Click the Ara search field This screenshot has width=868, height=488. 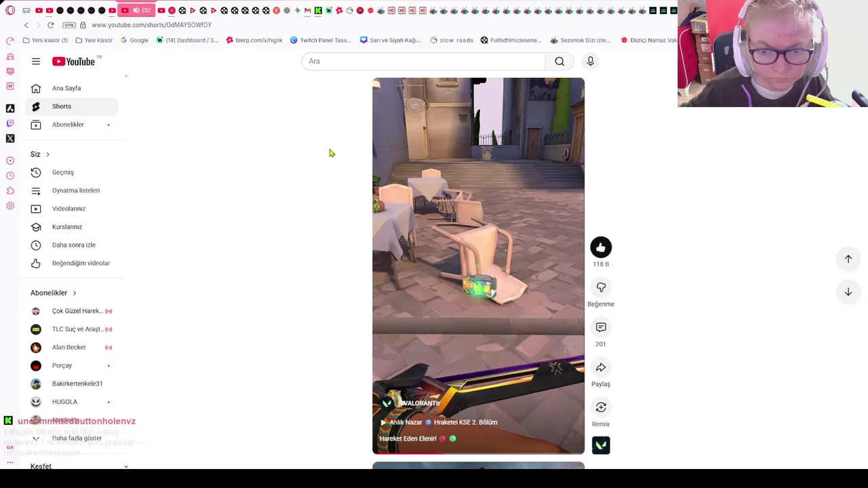423,61
